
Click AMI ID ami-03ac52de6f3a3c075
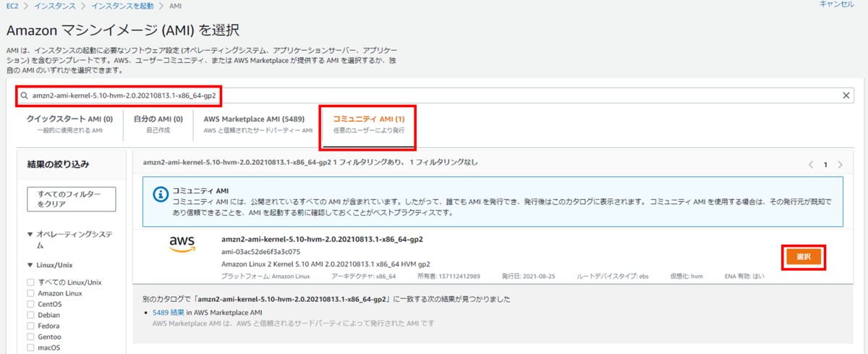pyautogui.click(x=260, y=251)
